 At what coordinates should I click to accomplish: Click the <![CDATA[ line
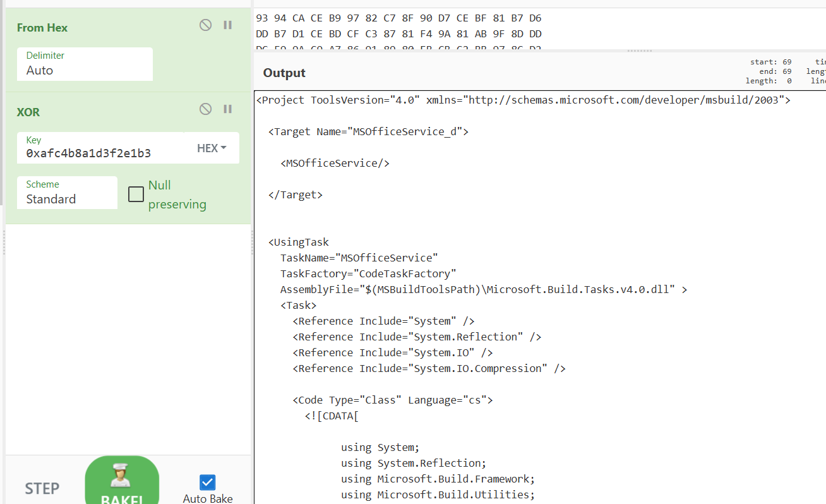(x=332, y=416)
